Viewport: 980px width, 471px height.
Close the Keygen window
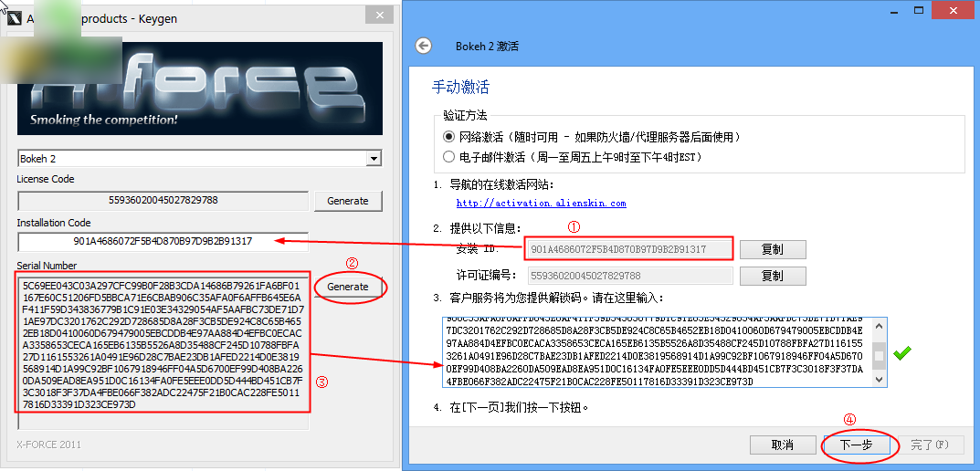tap(379, 15)
